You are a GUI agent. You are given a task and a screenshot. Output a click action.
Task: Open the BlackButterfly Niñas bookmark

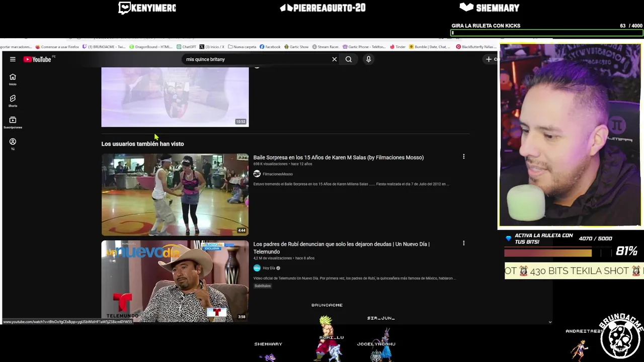(x=477, y=47)
